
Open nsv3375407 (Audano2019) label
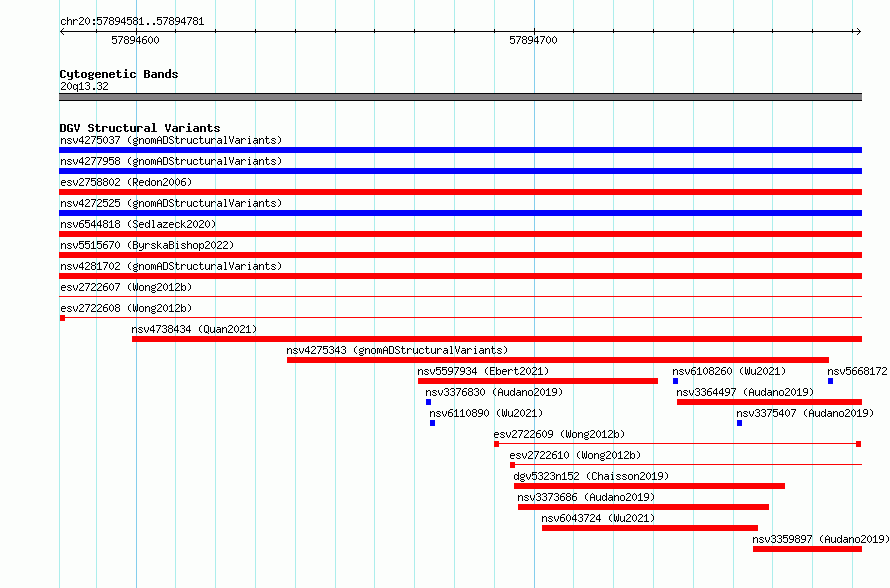click(x=805, y=413)
